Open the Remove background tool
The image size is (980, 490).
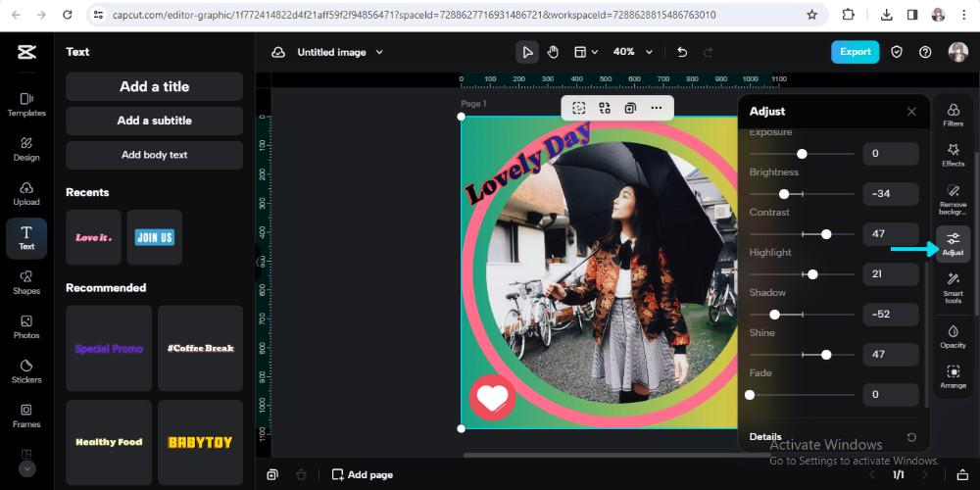coord(954,199)
